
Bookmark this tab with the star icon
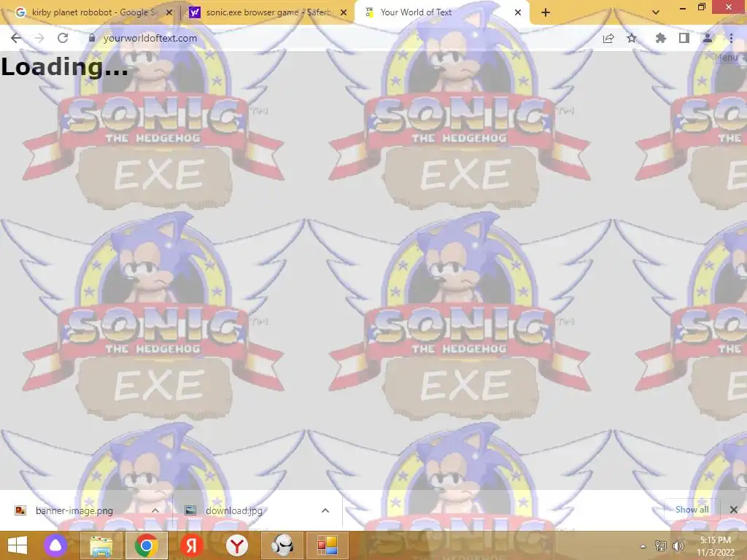[632, 38]
